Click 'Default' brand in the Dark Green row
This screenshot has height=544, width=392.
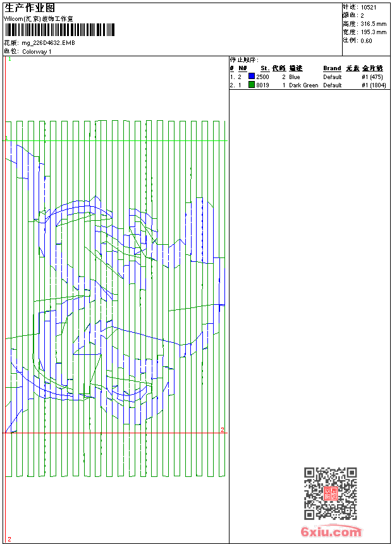coord(333,85)
